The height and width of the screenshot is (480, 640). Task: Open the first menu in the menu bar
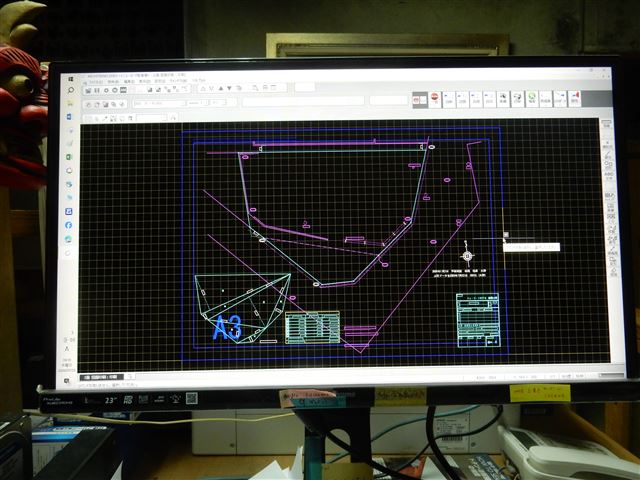[95, 82]
